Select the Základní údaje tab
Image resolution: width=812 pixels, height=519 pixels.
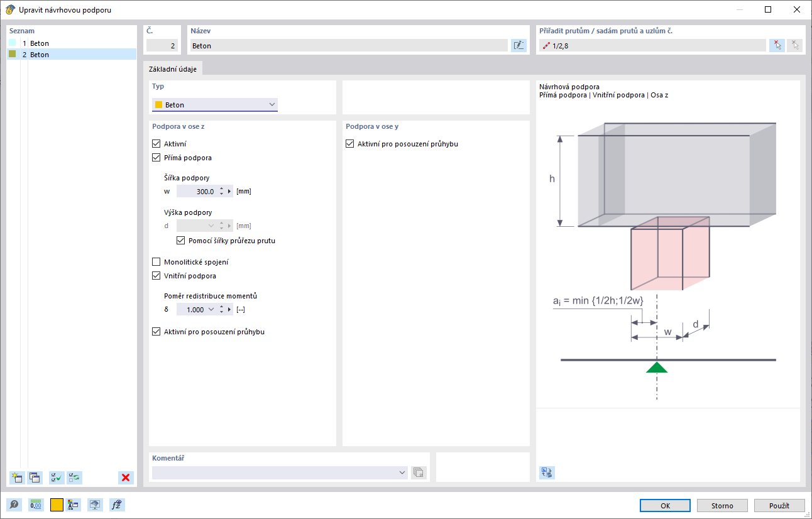173,69
